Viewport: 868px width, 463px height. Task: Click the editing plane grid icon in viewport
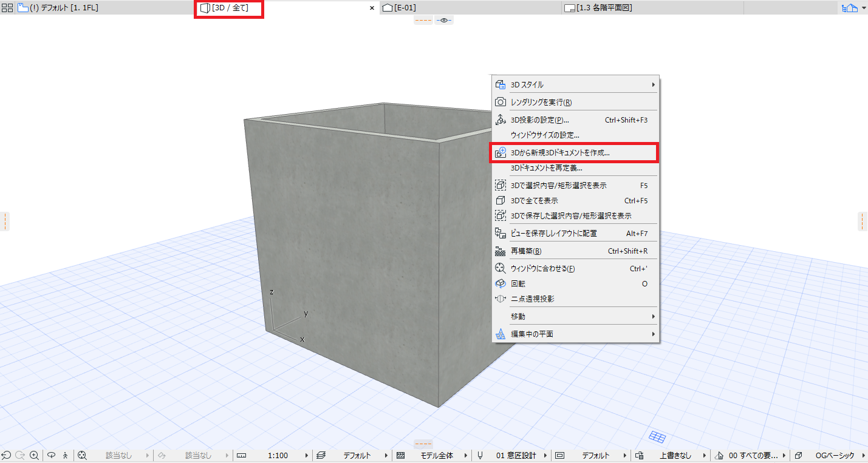(x=657, y=436)
